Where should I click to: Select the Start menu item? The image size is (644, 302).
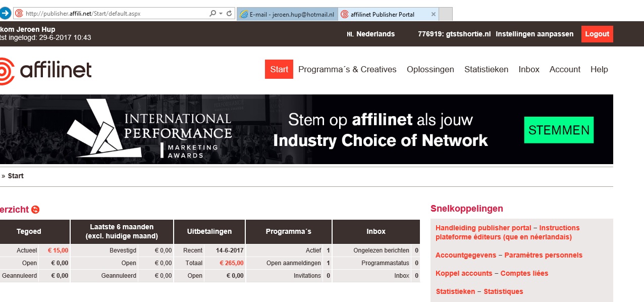279,69
